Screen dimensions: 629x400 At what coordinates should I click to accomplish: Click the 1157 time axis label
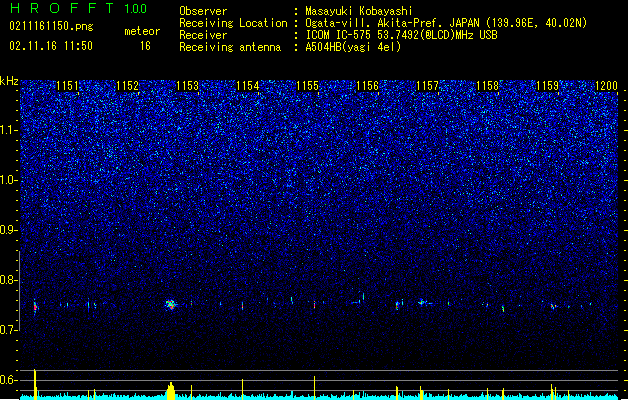428,86
